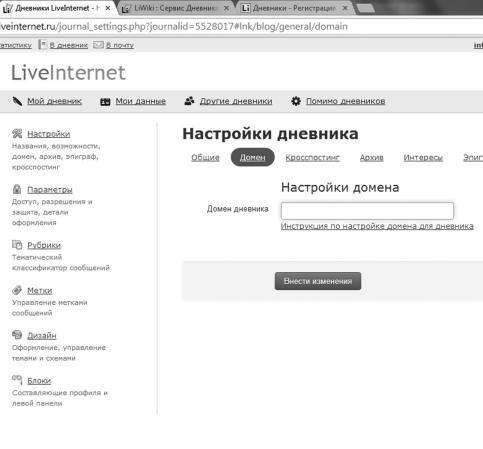Click the tools icon beside Настройки

(x=17, y=133)
